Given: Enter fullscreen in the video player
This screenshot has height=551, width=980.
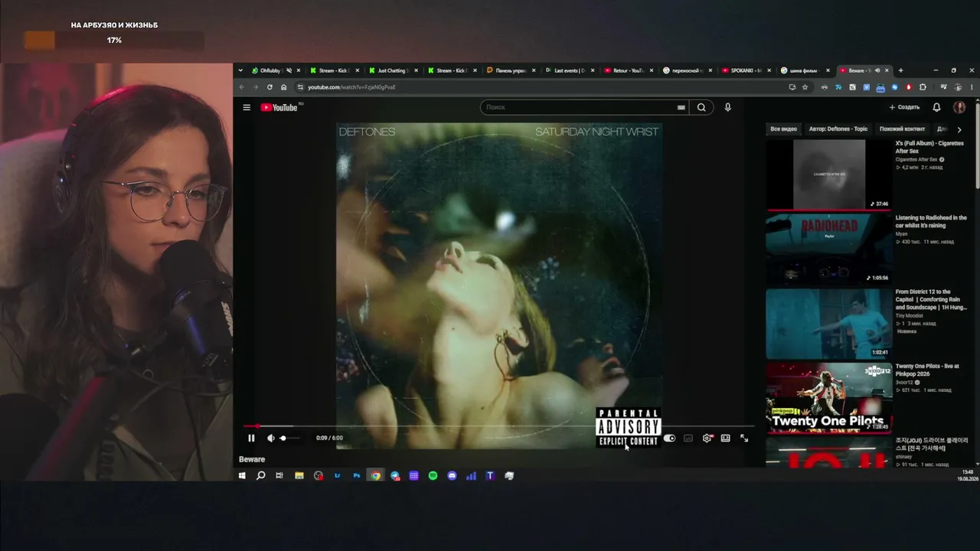Looking at the screenshot, I should 744,439.
